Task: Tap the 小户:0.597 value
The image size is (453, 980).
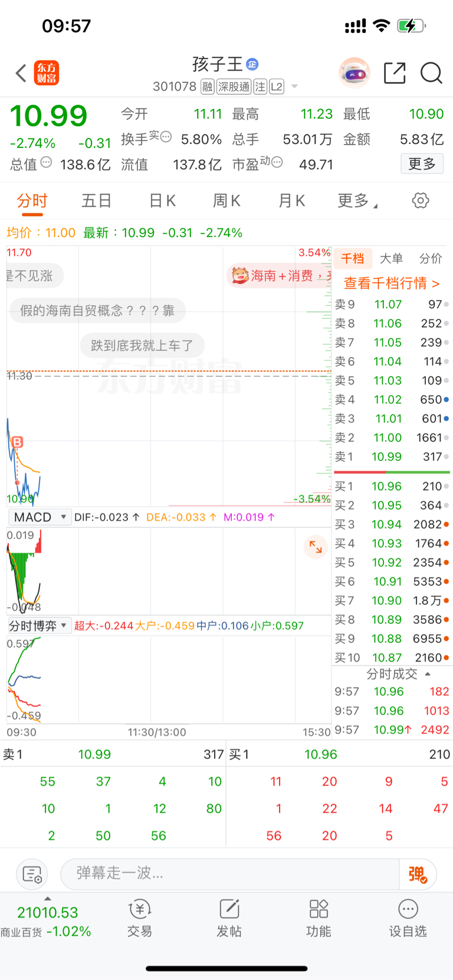Action: (277, 626)
